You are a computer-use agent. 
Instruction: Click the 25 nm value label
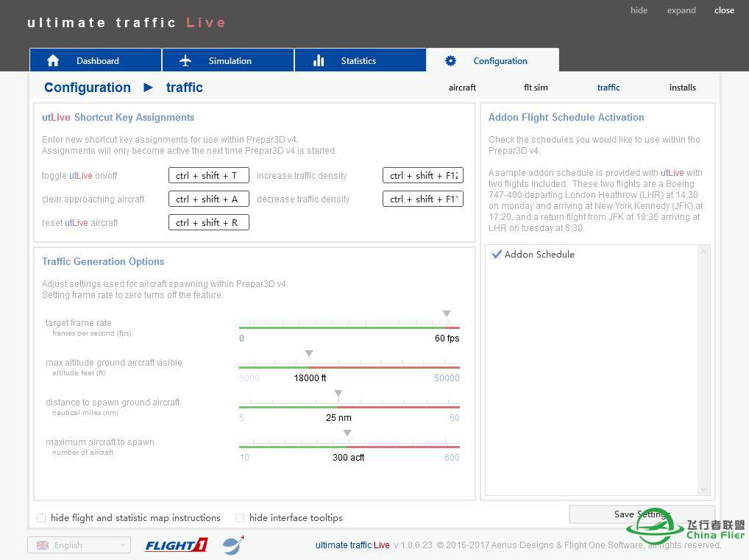(338, 418)
